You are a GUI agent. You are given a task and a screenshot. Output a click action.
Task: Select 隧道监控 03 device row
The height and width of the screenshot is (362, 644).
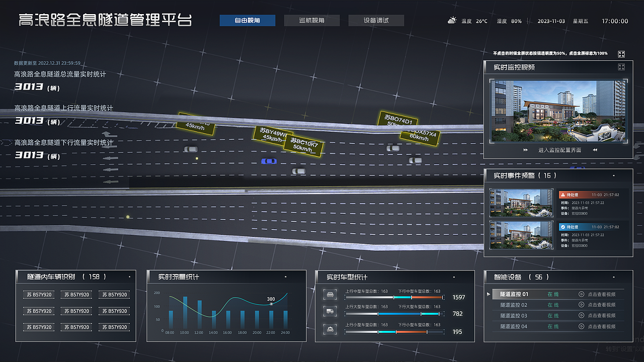point(558,316)
